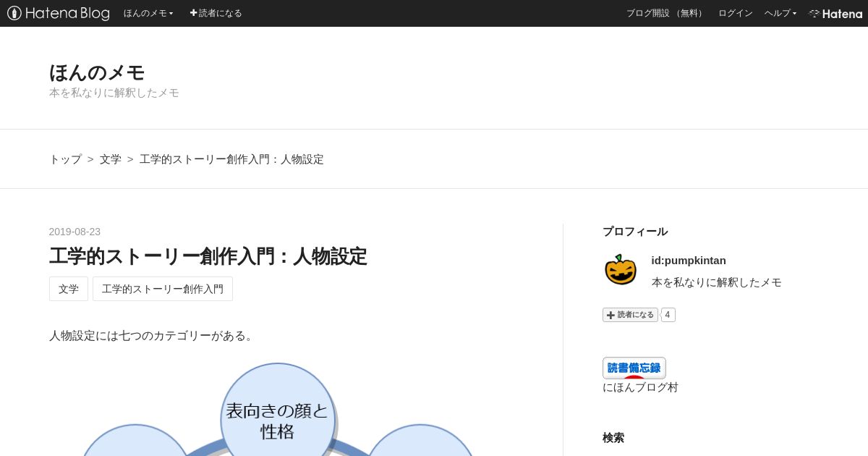Screen dimensions: 868x456
Task: Expand the ヘルプ dropdown menu
Action: [x=780, y=13]
